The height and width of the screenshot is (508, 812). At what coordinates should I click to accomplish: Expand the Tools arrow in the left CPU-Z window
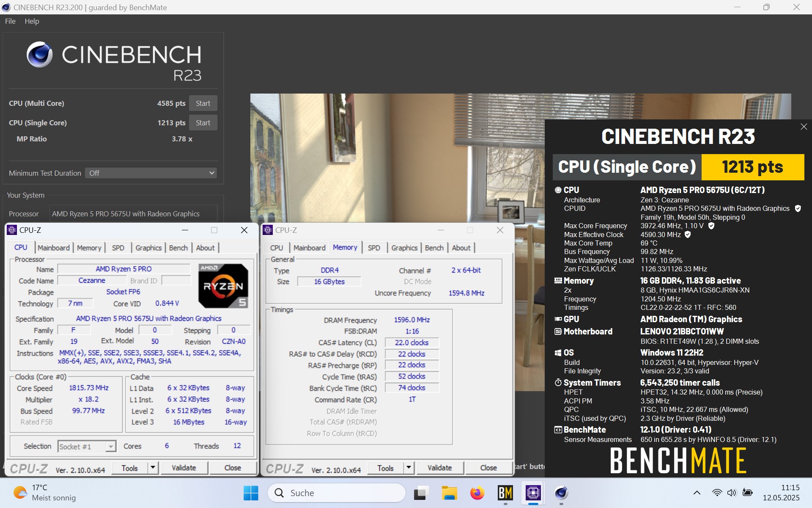pos(153,468)
